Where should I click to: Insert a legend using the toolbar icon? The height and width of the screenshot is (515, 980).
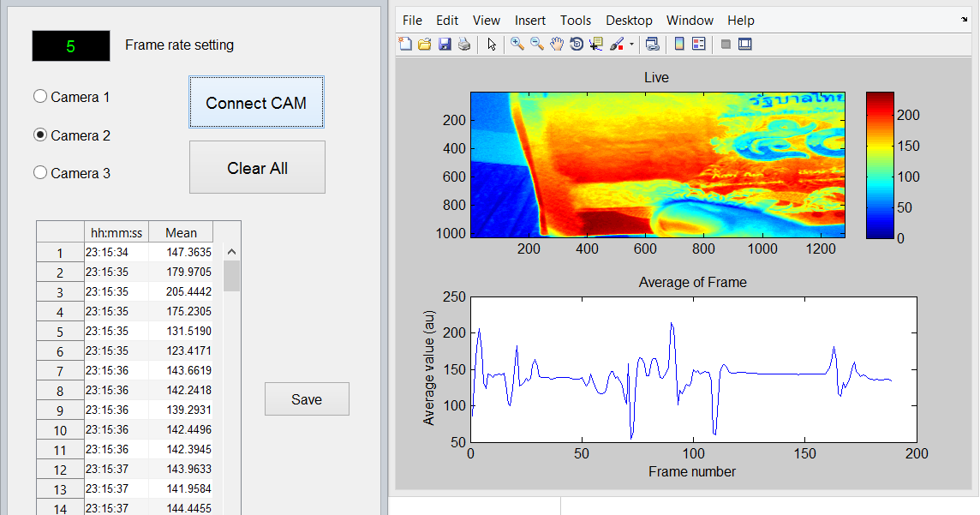click(x=697, y=43)
